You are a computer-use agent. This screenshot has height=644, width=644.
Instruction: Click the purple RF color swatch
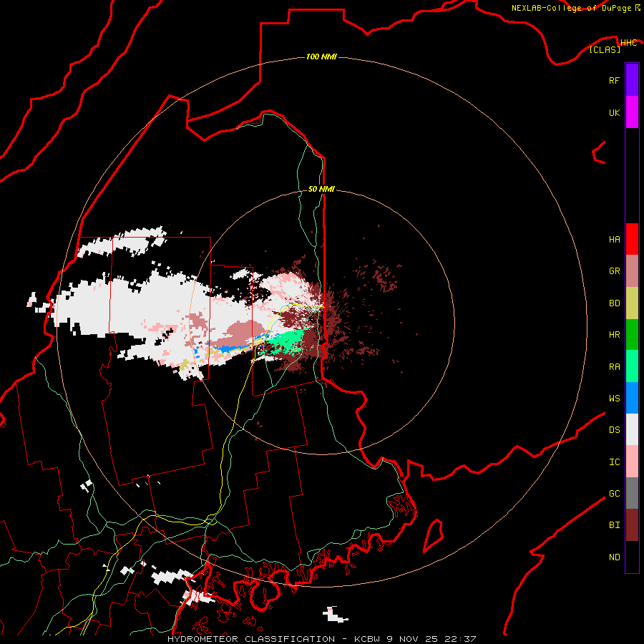pos(632,80)
